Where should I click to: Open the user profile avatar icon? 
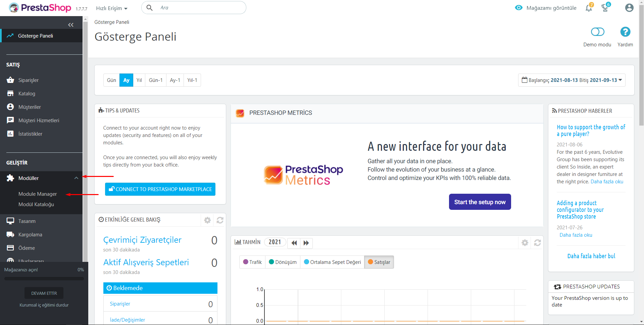click(629, 8)
